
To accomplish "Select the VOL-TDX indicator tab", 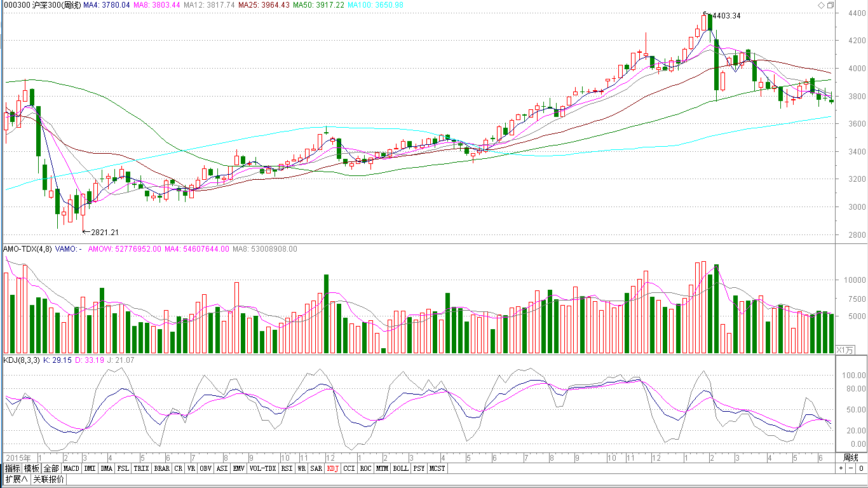I will (x=262, y=468).
